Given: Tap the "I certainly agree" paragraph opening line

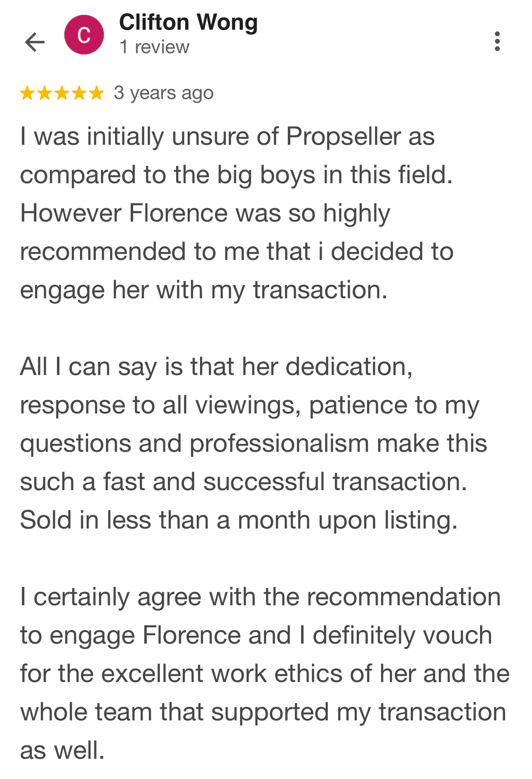Looking at the screenshot, I should coord(260,597).
